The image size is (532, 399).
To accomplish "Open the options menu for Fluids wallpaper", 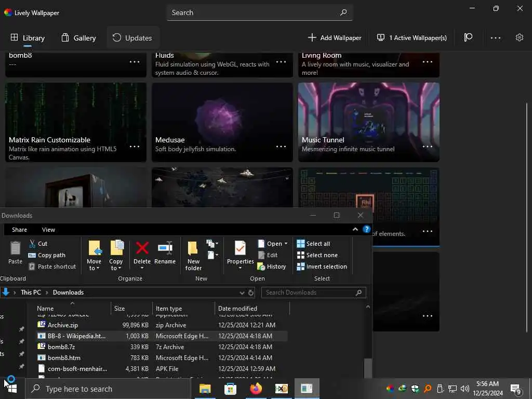I will point(281,62).
